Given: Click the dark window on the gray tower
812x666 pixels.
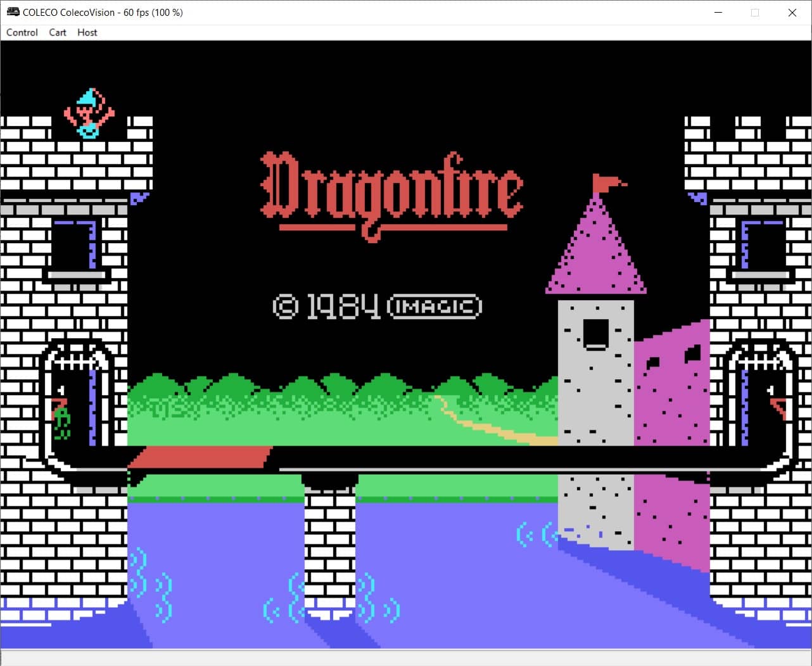Looking at the screenshot, I should [x=595, y=334].
